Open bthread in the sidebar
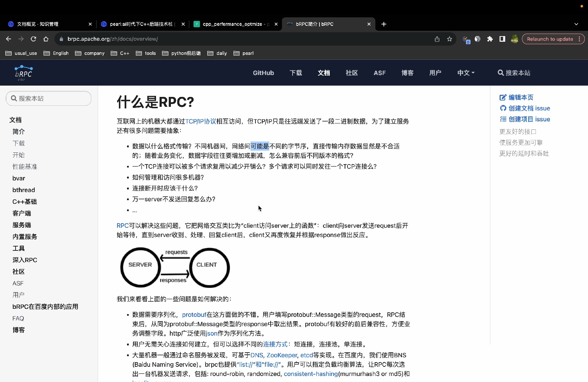The image size is (588, 382). tap(24, 190)
